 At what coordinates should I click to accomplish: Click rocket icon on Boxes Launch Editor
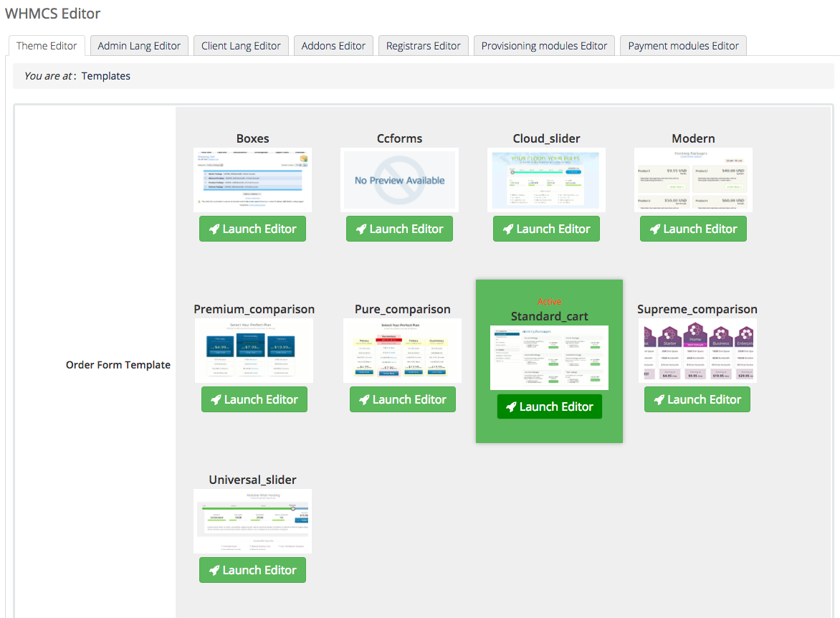click(x=214, y=229)
